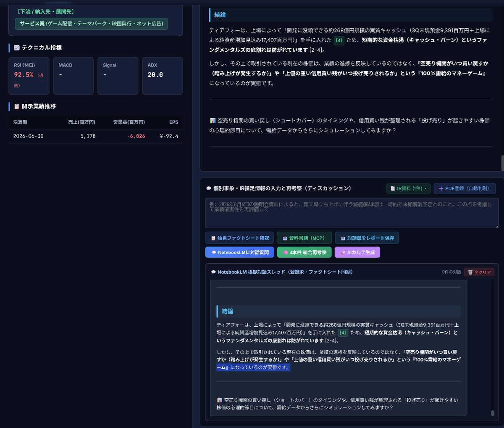Click the NotebookLM thread scrollbar thumb

[x=493, y=413]
